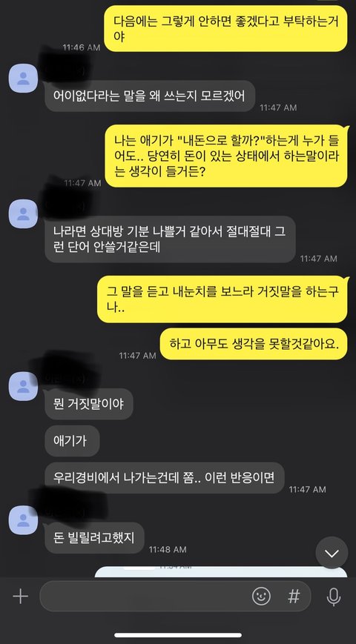Tap the hashtag search icon
The width and height of the screenshot is (356, 644).
pos(294,596)
